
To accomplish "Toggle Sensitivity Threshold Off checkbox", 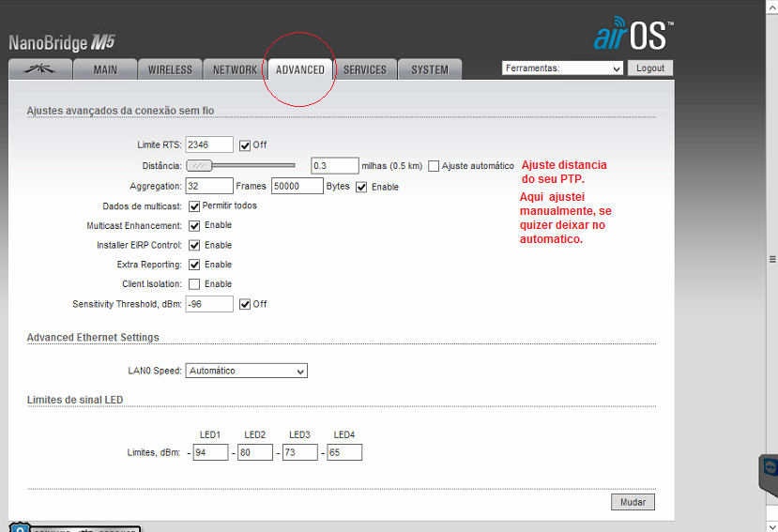I will click(245, 304).
